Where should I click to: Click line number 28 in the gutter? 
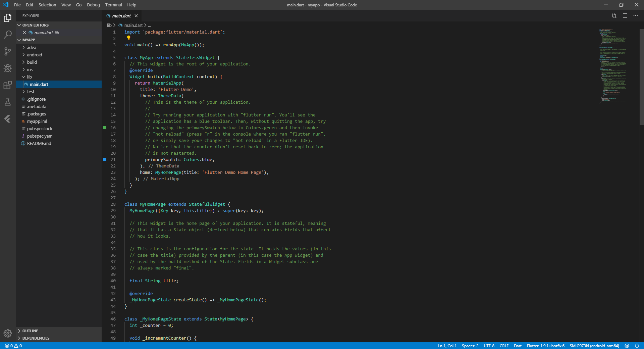(113, 204)
